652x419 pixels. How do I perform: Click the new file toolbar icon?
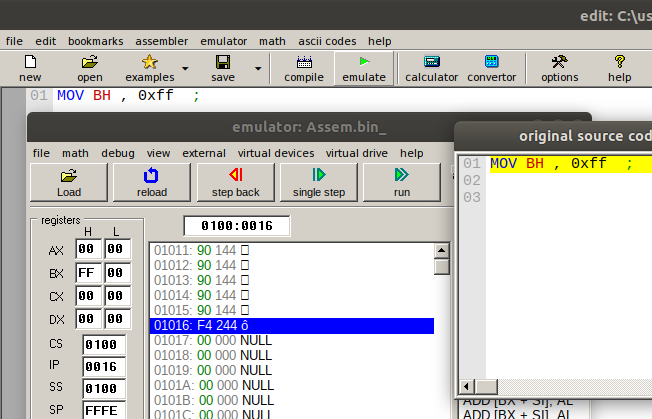click(x=30, y=62)
